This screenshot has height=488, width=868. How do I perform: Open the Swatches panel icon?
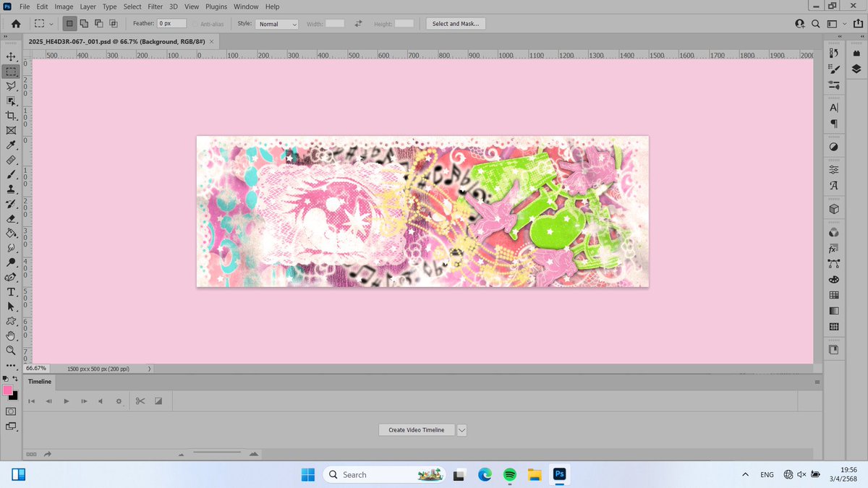(834, 295)
